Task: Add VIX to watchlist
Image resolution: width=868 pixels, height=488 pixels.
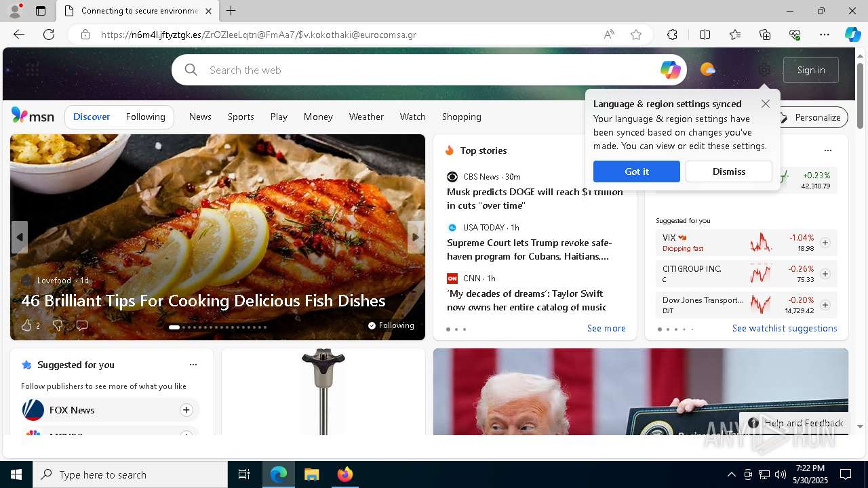Action: tap(825, 243)
